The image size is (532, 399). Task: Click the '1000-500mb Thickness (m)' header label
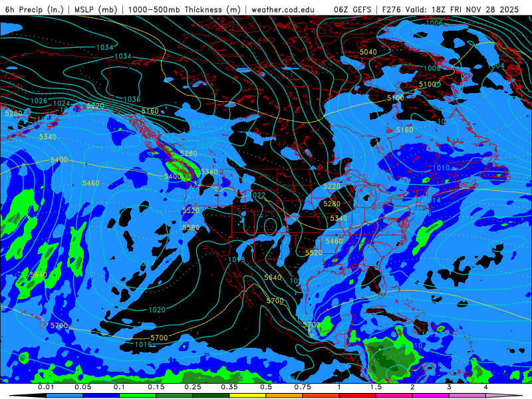point(184,9)
